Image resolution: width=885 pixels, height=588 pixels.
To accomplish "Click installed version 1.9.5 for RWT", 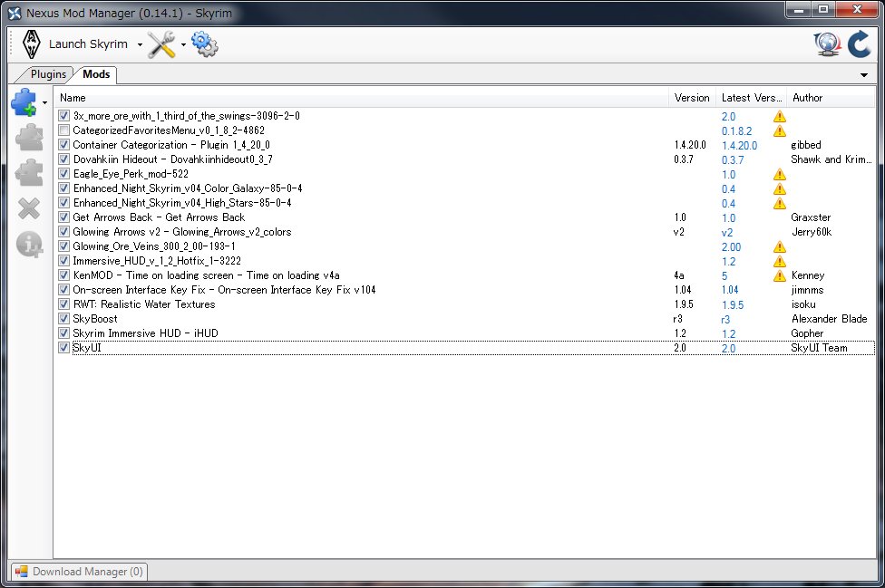I will (684, 304).
